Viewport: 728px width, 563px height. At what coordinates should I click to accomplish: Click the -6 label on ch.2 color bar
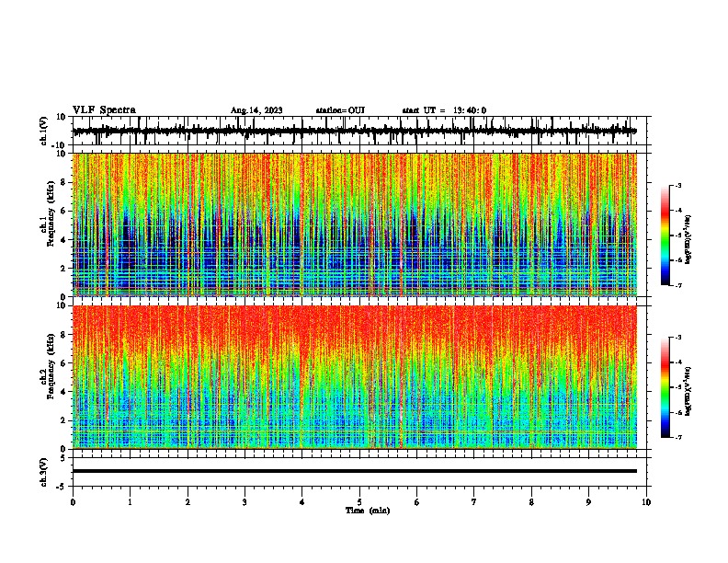pyautogui.click(x=677, y=412)
